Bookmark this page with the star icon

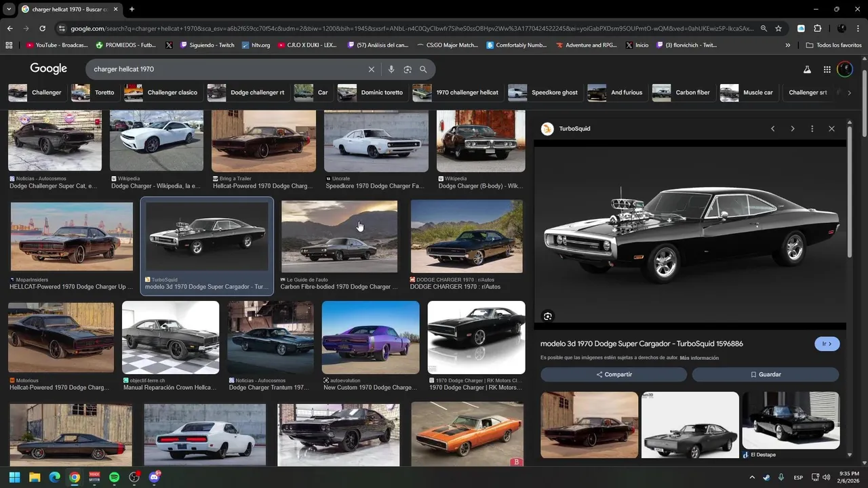[778, 28]
